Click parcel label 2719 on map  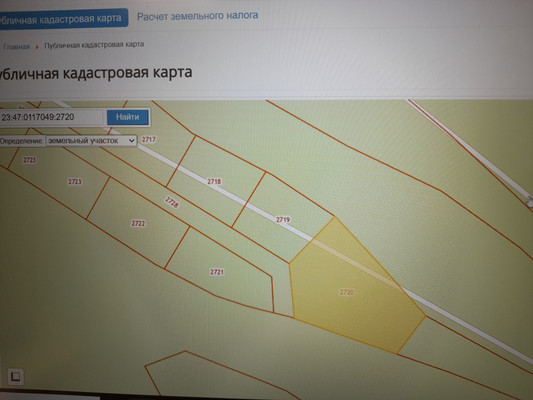pos(283,220)
